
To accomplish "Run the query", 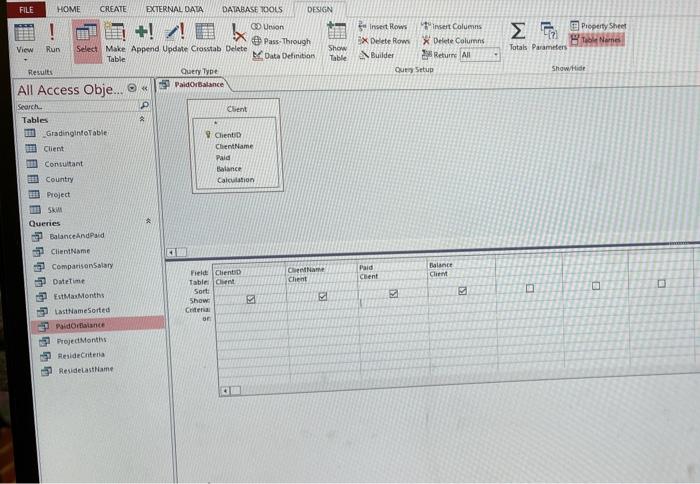I will pyautogui.click(x=52, y=38).
